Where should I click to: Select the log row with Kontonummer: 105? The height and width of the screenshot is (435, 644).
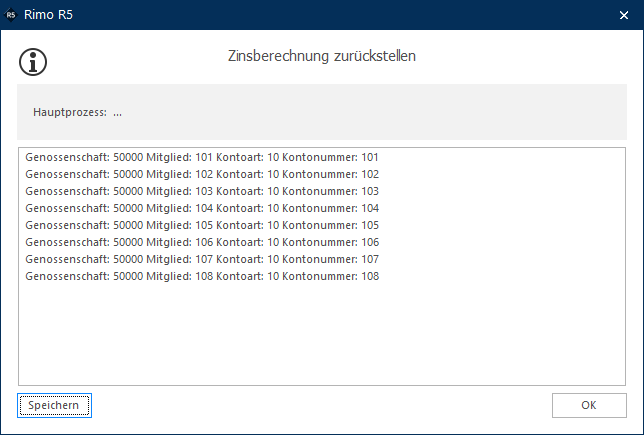click(x=202, y=225)
